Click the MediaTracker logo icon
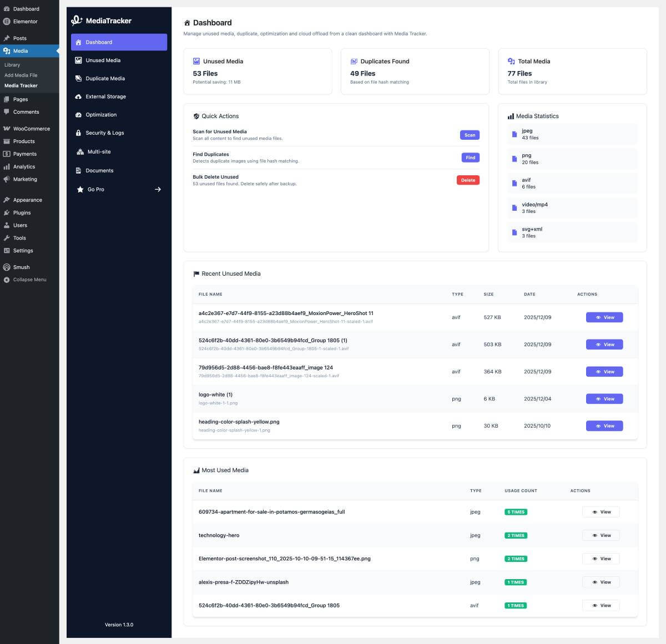 click(x=77, y=21)
